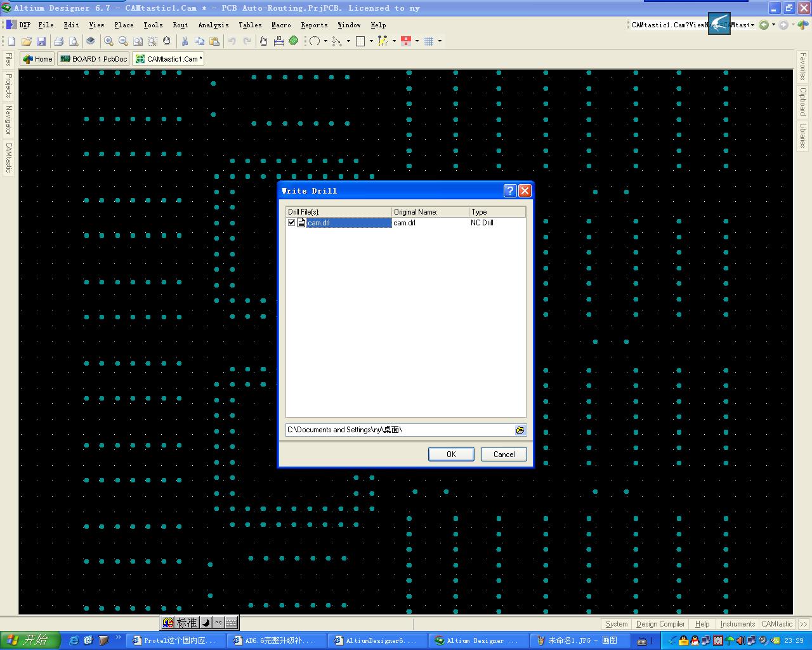This screenshot has height=650, width=812.
Task: Click the Drill File(s) column header
Action: click(339, 212)
